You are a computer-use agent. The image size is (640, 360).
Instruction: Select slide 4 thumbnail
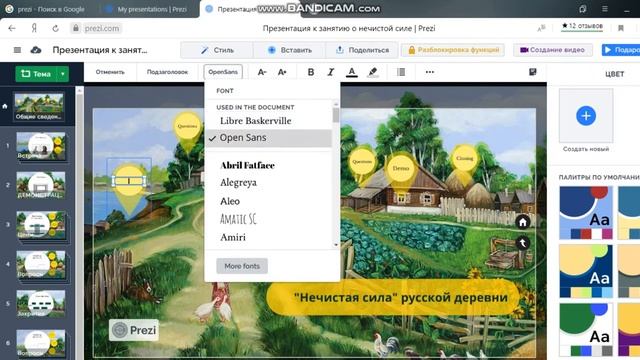coord(41,264)
